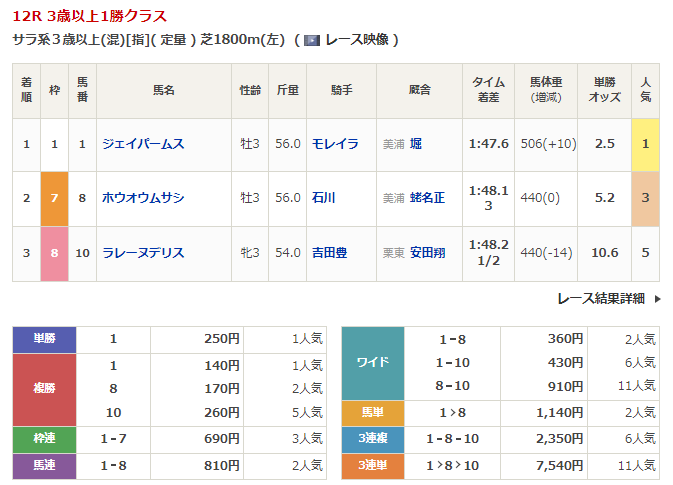Click trainer 堀 link
The height and width of the screenshot is (485, 673).
click(416, 144)
